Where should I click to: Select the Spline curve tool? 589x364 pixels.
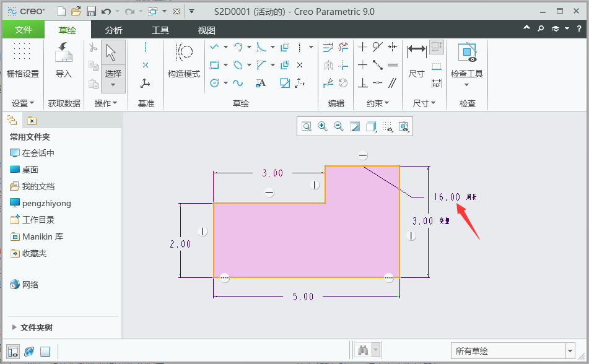tap(238, 83)
